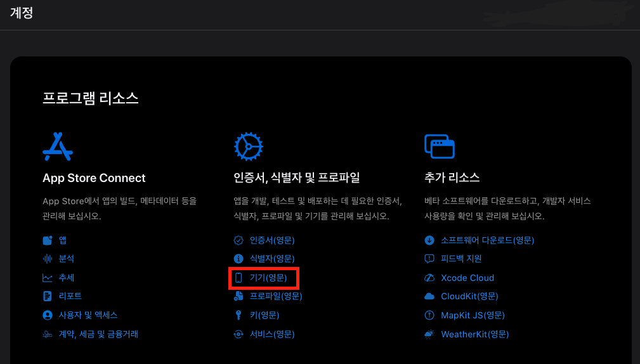Click the waveform icon beside 분석
This screenshot has height=364, width=640.
tap(48, 259)
